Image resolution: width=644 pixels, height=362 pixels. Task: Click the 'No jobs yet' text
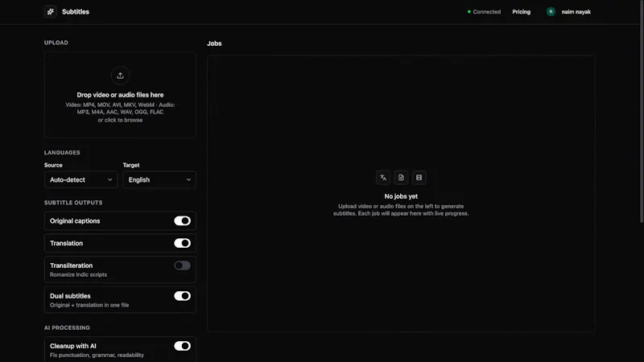pyautogui.click(x=401, y=196)
